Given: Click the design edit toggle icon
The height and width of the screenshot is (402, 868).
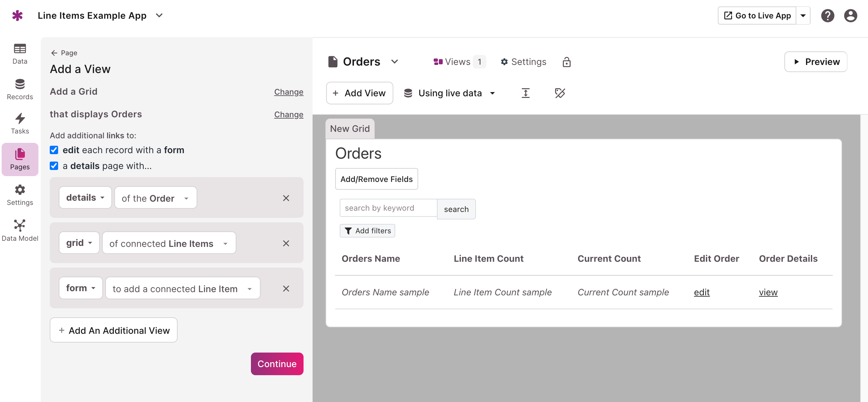Looking at the screenshot, I should click(x=560, y=93).
